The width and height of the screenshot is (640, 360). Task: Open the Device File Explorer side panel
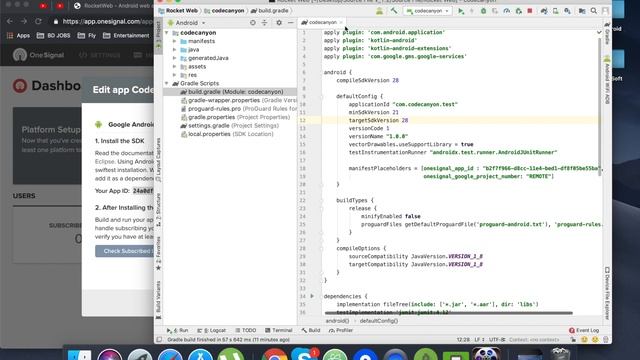tap(607, 293)
